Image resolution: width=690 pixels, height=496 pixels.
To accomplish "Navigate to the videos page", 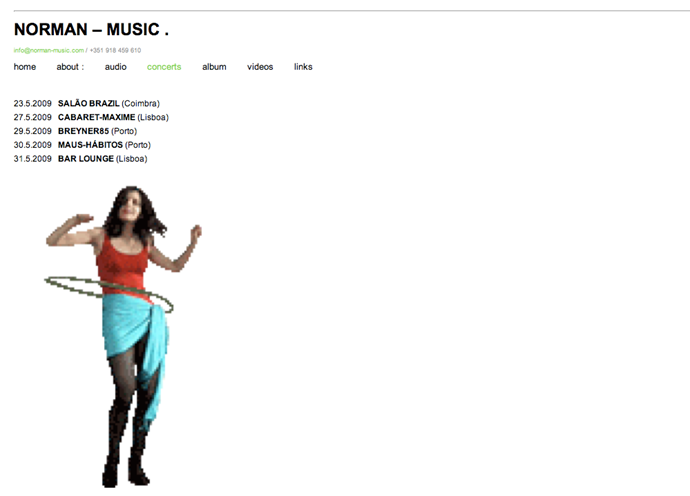I will coord(260,67).
